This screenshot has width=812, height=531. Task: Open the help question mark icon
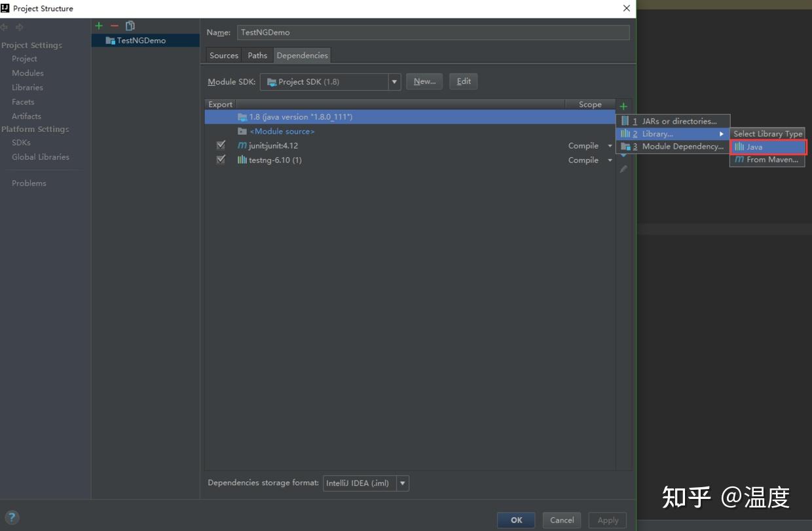pos(12,517)
